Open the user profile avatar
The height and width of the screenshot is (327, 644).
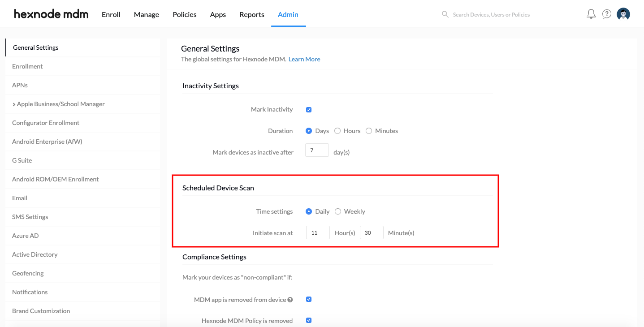623,14
